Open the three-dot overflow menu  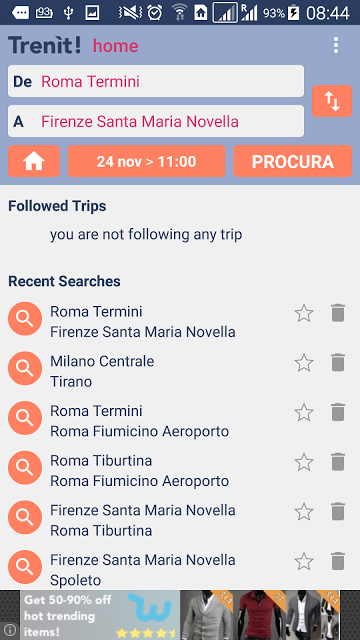coord(336,45)
